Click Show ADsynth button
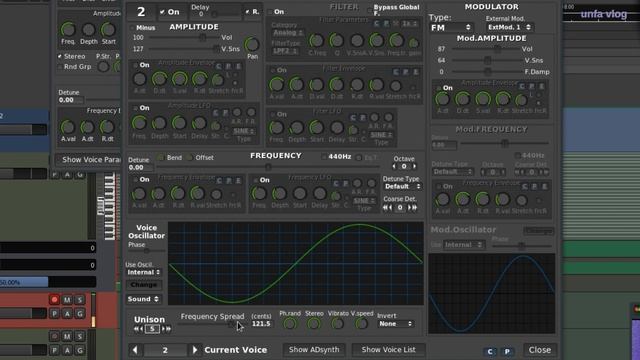The width and height of the screenshot is (640, 360). [314, 350]
